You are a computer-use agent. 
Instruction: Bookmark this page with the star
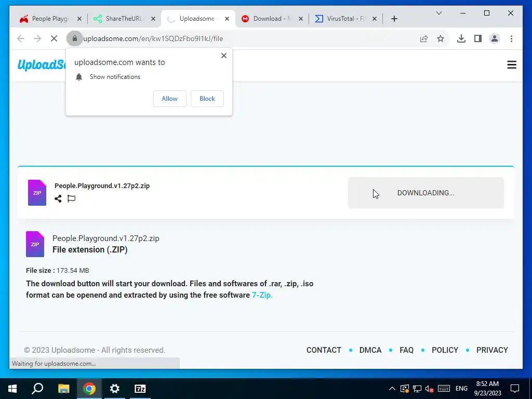coord(441,38)
